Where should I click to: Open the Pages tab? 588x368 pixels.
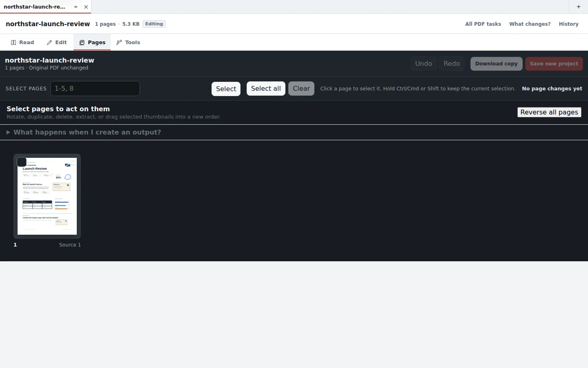point(92,43)
